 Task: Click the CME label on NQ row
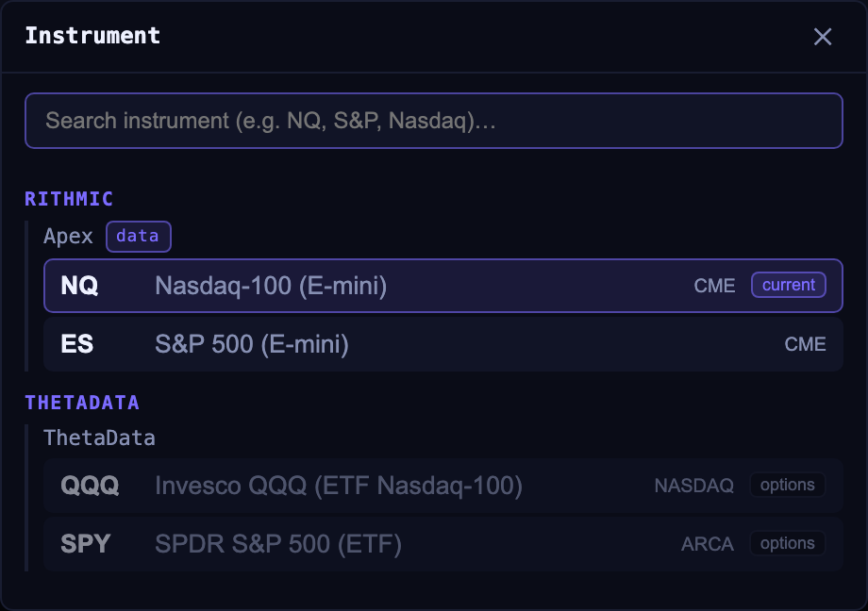(714, 286)
